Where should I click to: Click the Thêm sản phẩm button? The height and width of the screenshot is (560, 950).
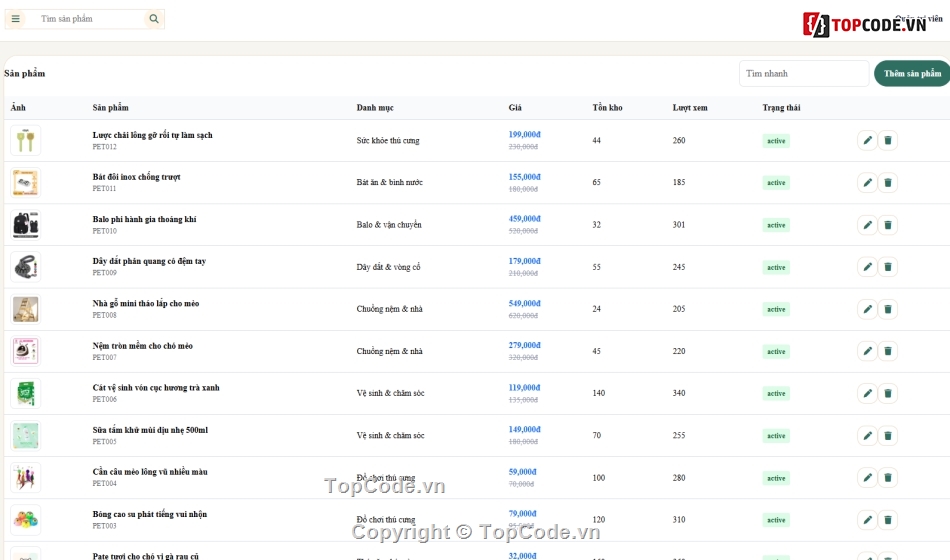point(912,73)
